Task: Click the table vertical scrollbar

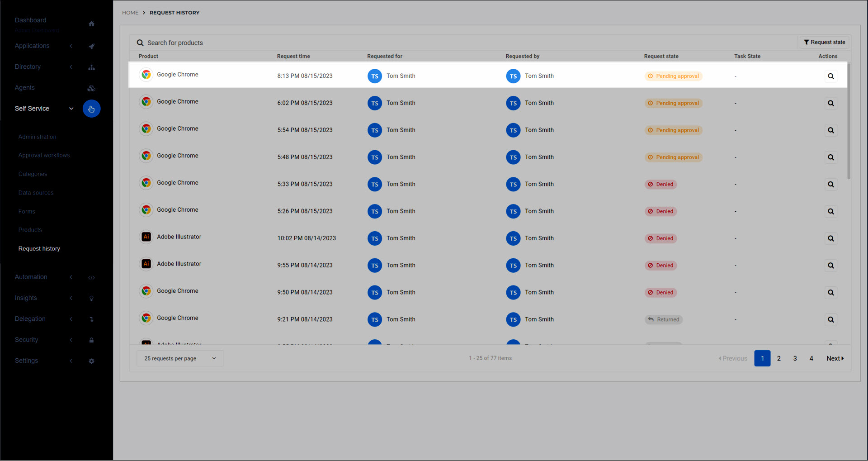Action: pos(849,121)
